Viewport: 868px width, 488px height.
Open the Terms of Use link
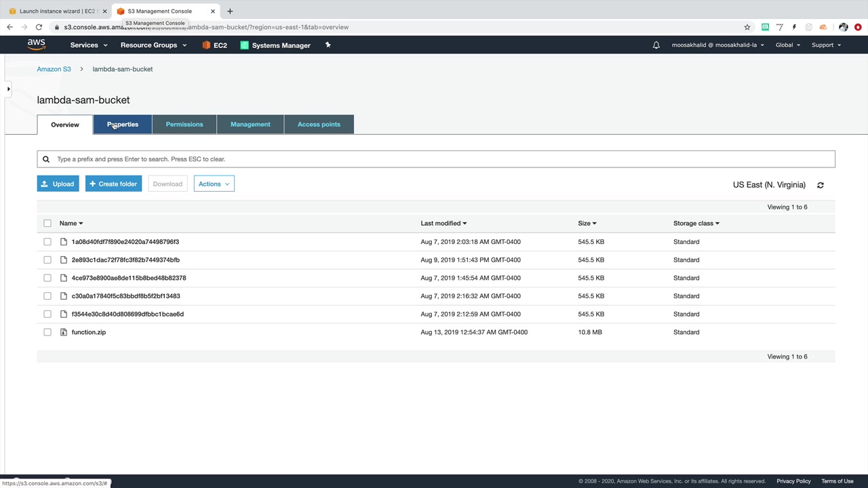(x=837, y=481)
